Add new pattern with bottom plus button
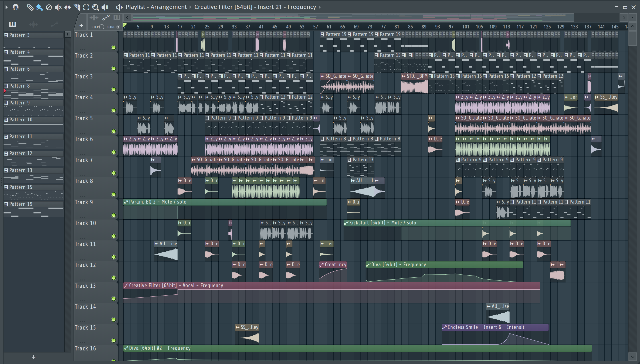The image size is (640, 364). [34, 357]
